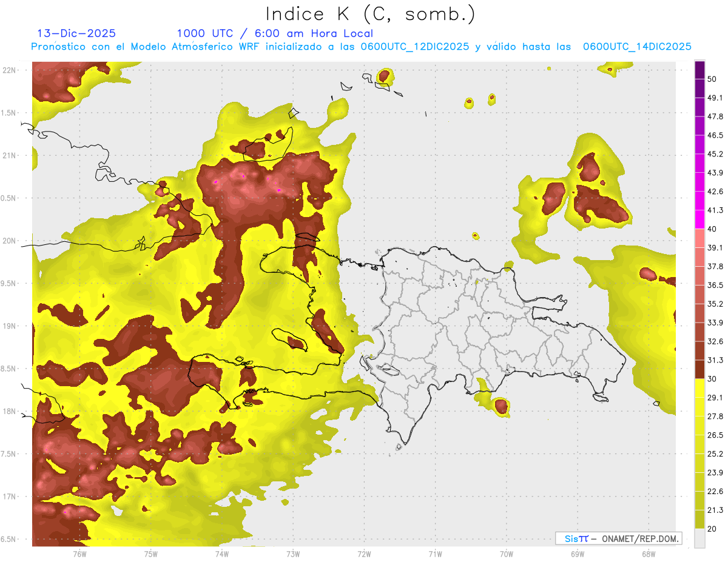The width and height of the screenshot is (728, 562).
Task: Click legend value '20'
Action: coord(712,529)
